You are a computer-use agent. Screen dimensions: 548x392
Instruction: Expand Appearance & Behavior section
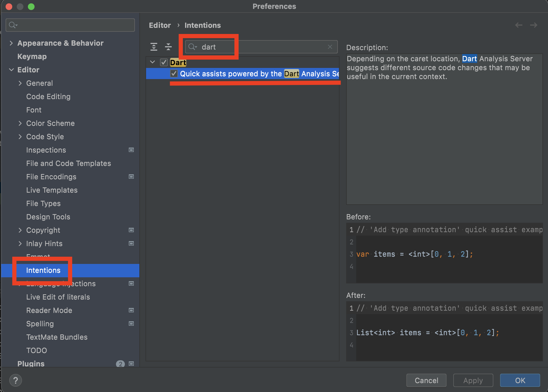[x=11, y=43]
